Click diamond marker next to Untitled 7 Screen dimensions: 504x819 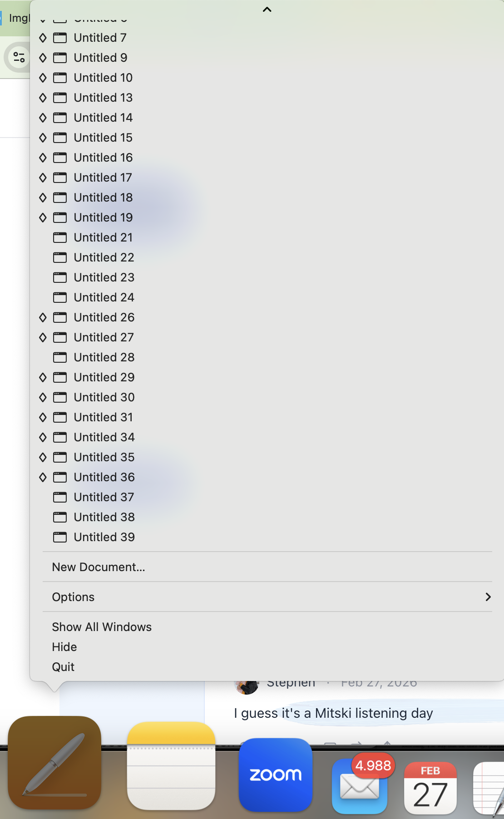(x=43, y=38)
